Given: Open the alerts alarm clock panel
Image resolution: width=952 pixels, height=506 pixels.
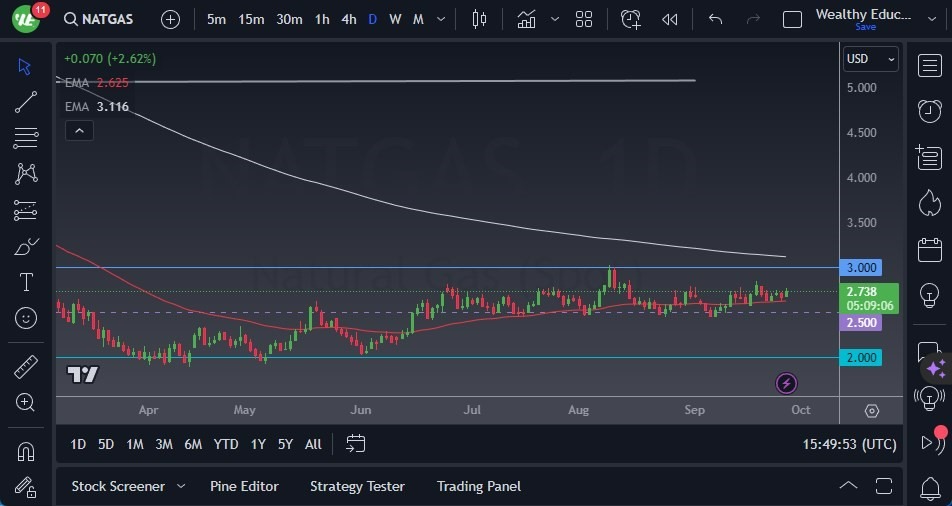Looking at the screenshot, I should 929,110.
